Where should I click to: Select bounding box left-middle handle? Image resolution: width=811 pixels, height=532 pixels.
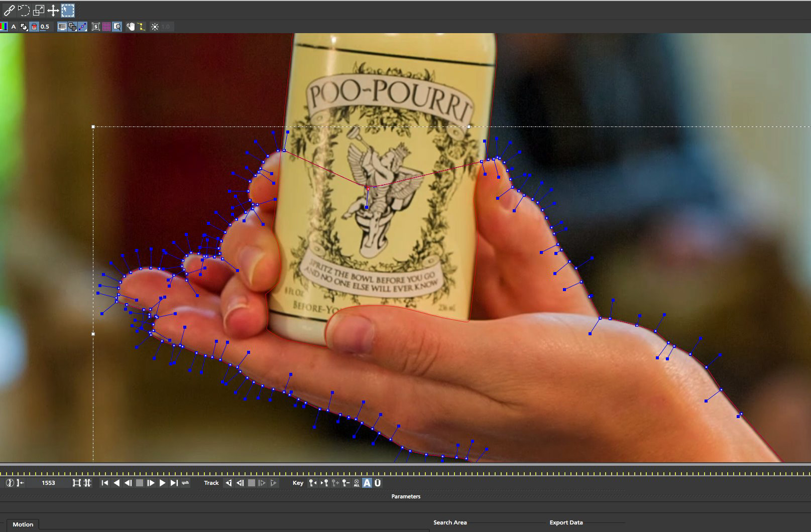(93, 334)
